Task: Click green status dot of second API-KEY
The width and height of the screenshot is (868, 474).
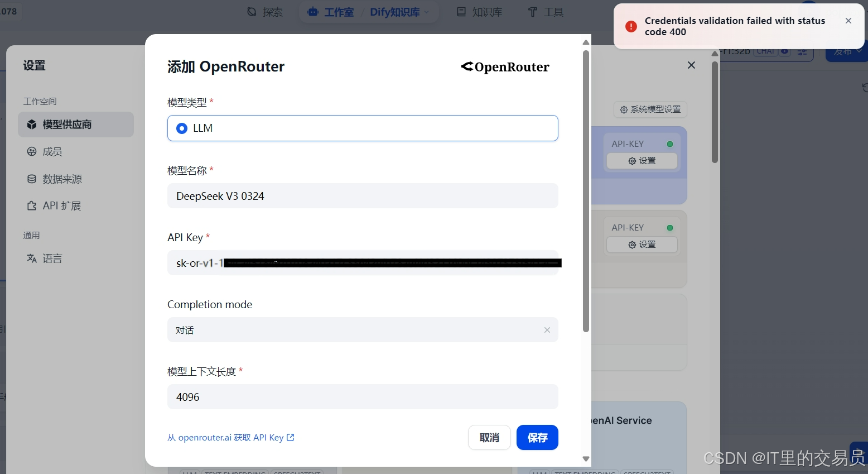Action: (670, 228)
